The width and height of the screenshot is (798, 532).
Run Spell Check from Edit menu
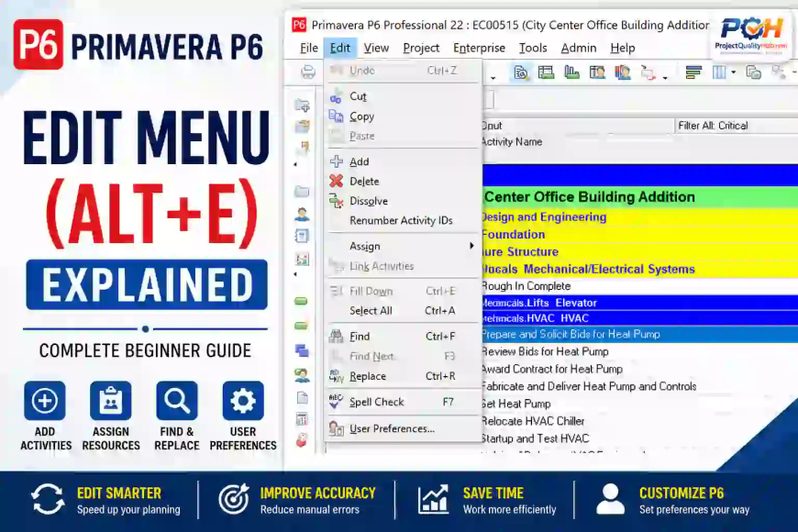pyautogui.click(x=403, y=402)
